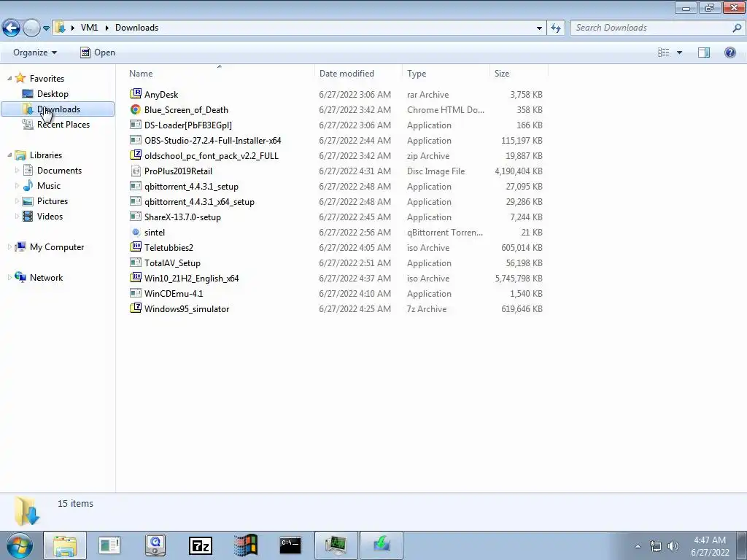Sort files by Date modified column
Screen dimensions: 747x560
(x=358, y=74)
